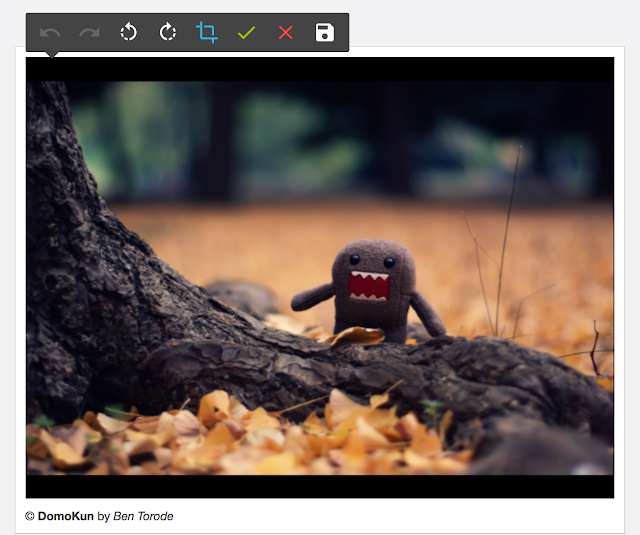Rotate image counterclockwise
The width and height of the screenshot is (640, 535).
pos(129,32)
